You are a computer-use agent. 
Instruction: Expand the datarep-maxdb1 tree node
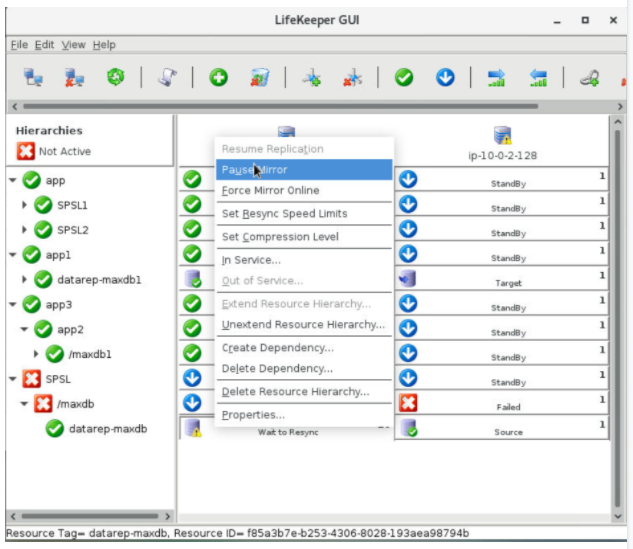[x=24, y=279]
